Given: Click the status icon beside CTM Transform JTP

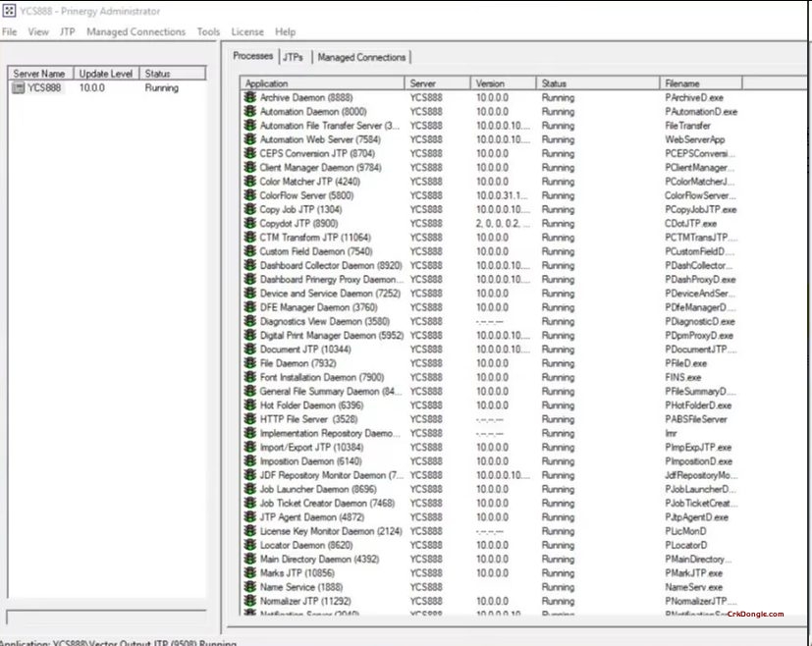Looking at the screenshot, I should (250, 237).
